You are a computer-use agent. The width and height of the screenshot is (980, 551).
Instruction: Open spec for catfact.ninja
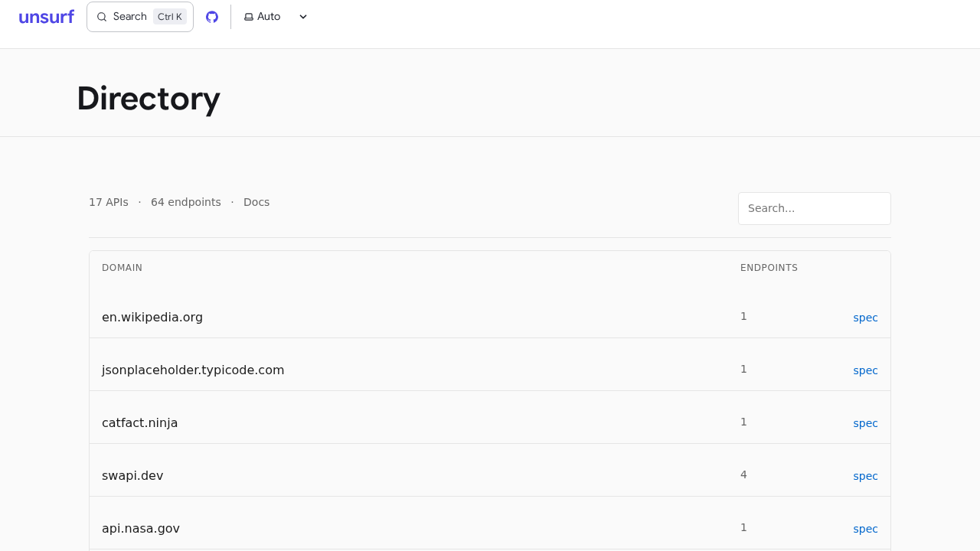pyautogui.click(x=865, y=423)
